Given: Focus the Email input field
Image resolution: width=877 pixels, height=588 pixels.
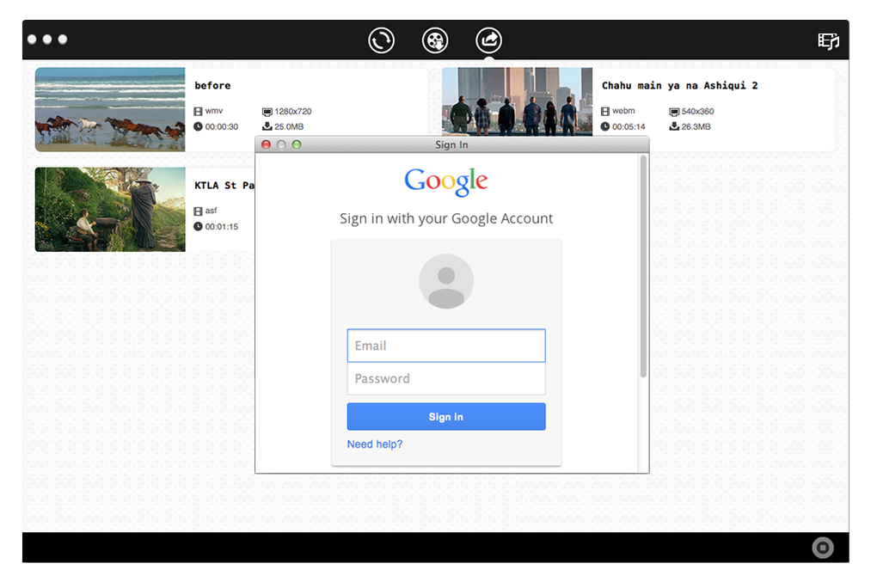Looking at the screenshot, I should pos(446,346).
